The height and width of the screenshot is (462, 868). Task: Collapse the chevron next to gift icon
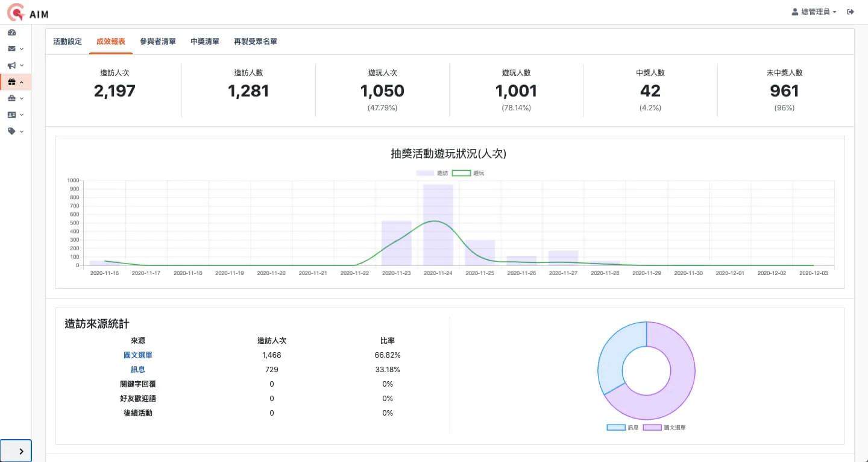(x=22, y=81)
